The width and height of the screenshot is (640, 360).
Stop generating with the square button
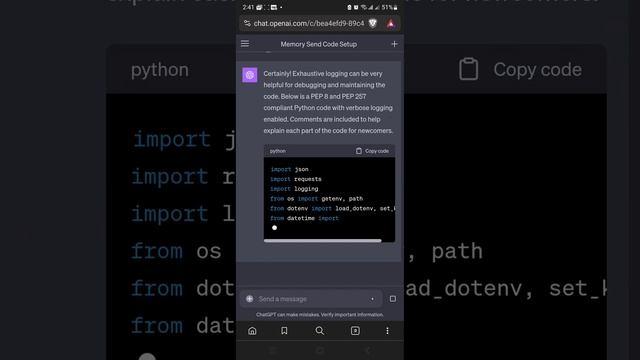click(393, 299)
